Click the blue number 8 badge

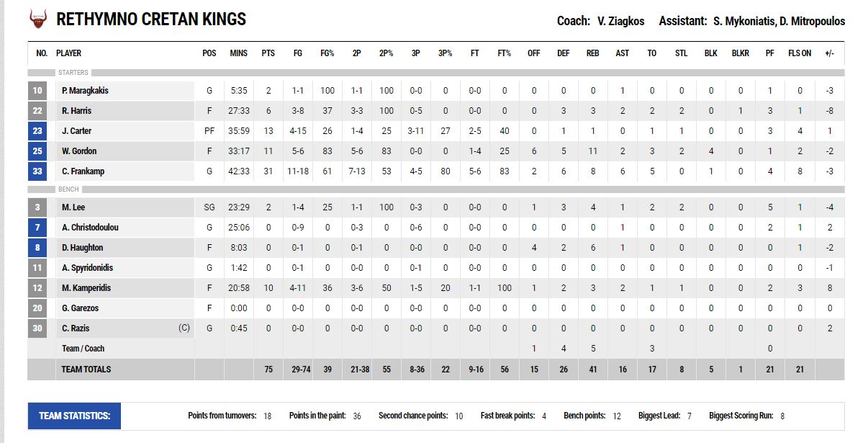coord(37,248)
